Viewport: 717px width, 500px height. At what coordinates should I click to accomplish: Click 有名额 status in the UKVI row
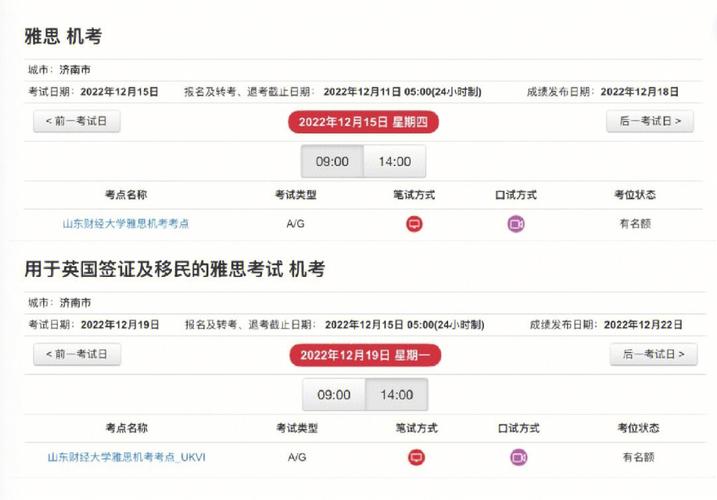[638, 457]
